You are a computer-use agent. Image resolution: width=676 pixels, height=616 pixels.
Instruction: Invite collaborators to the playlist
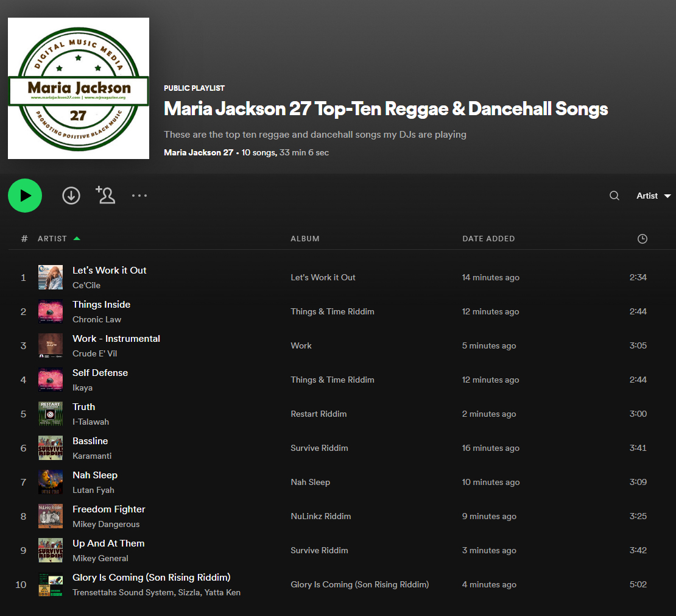[x=105, y=196]
